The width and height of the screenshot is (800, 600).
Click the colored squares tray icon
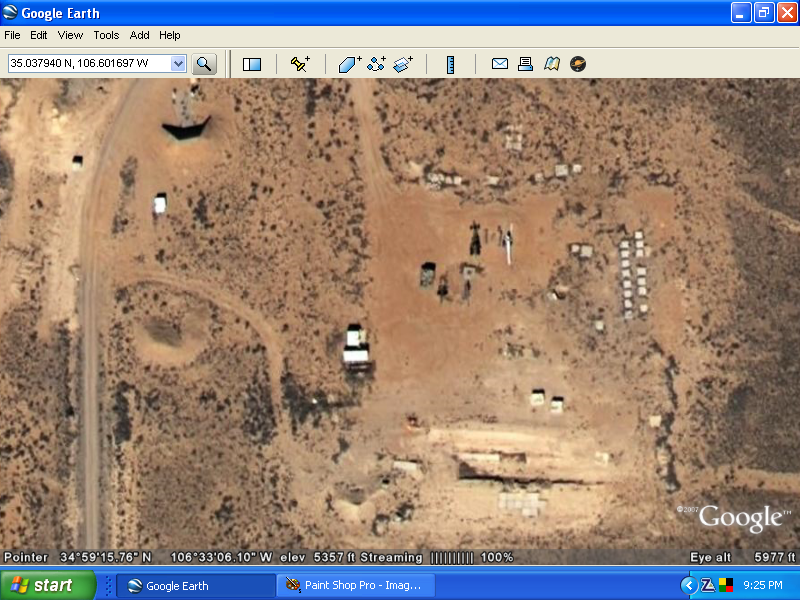pyautogui.click(x=726, y=585)
